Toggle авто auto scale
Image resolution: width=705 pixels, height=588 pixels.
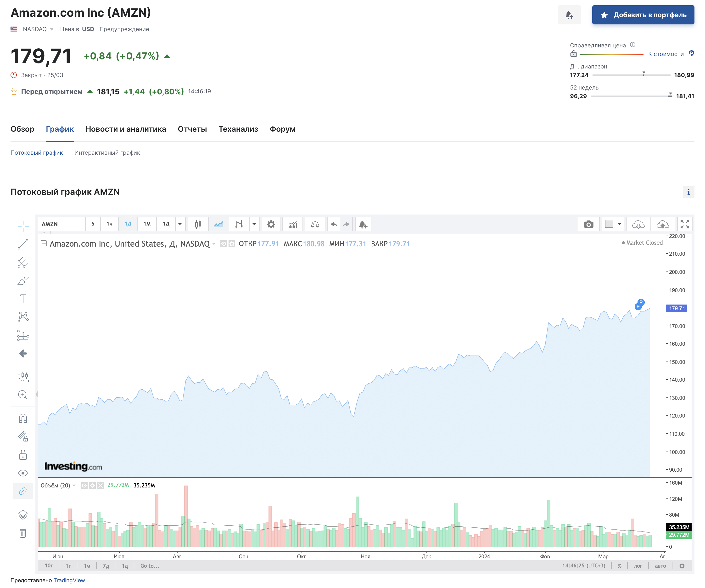pos(660,566)
